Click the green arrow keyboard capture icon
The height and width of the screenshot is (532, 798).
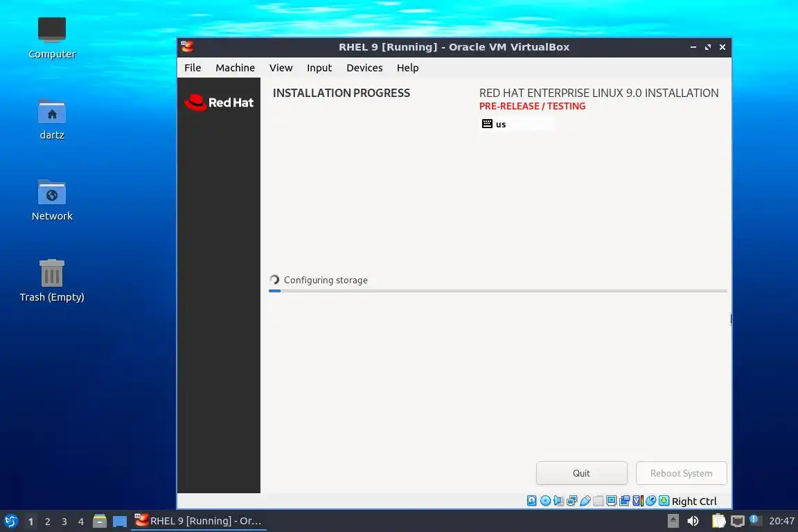[x=664, y=501]
